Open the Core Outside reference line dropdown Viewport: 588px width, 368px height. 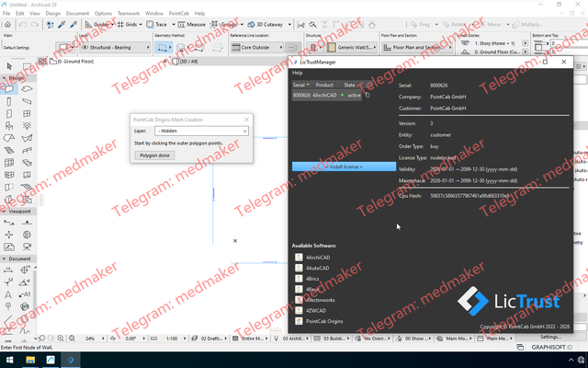tap(257, 47)
